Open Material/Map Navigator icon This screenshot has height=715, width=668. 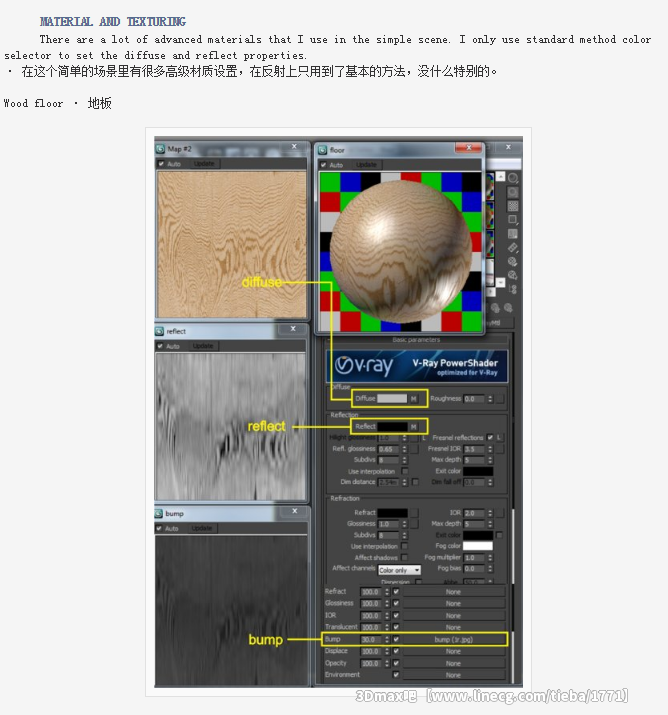pos(513,289)
